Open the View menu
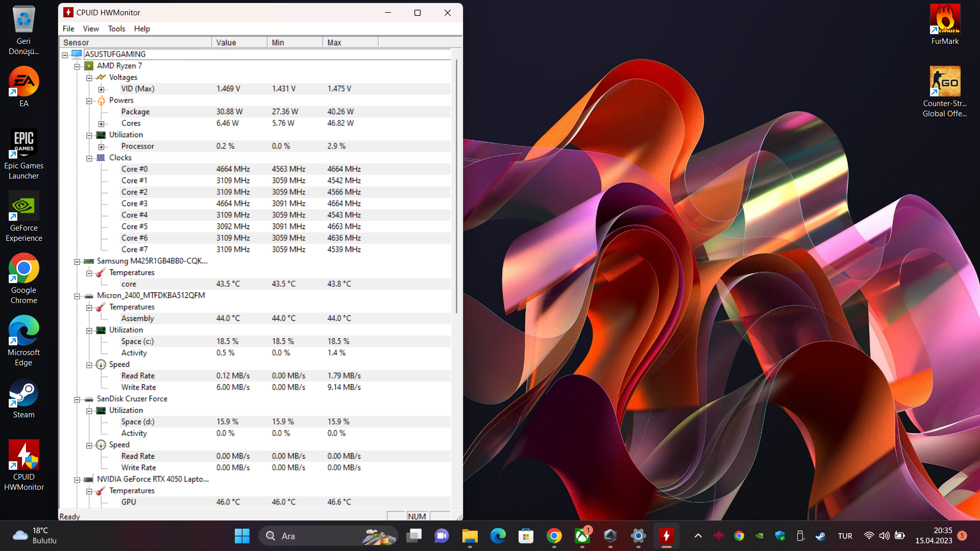980x551 pixels. (91, 29)
